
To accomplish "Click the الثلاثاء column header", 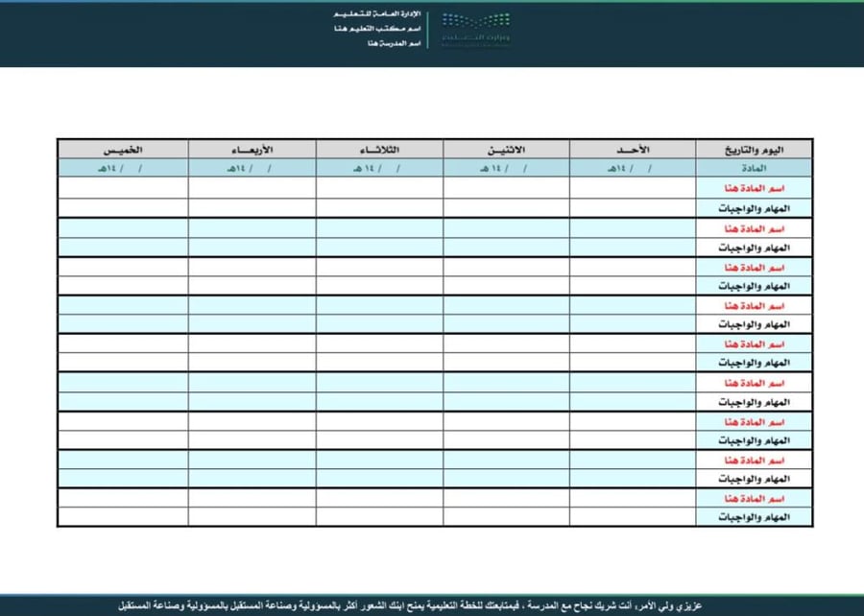I will coord(379,149).
